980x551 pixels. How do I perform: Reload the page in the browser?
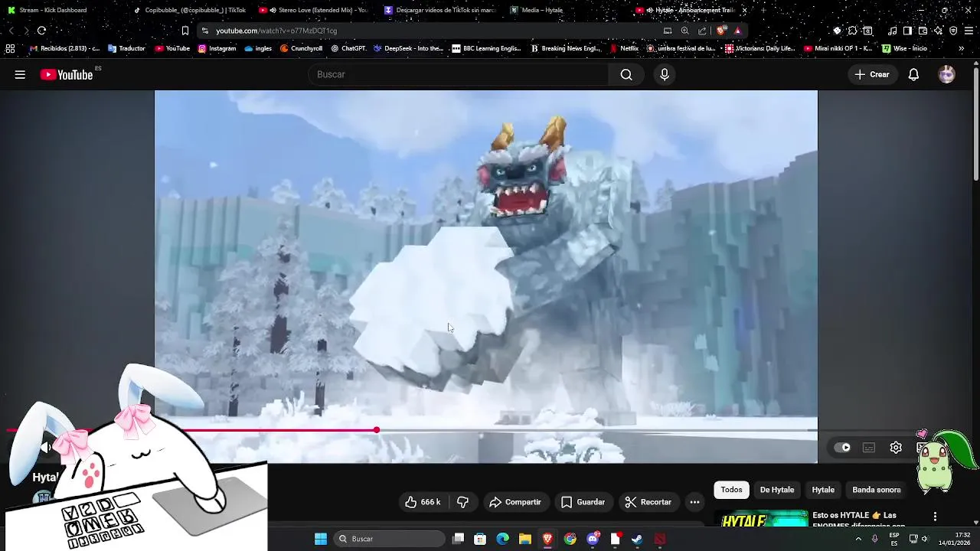point(41,31)
